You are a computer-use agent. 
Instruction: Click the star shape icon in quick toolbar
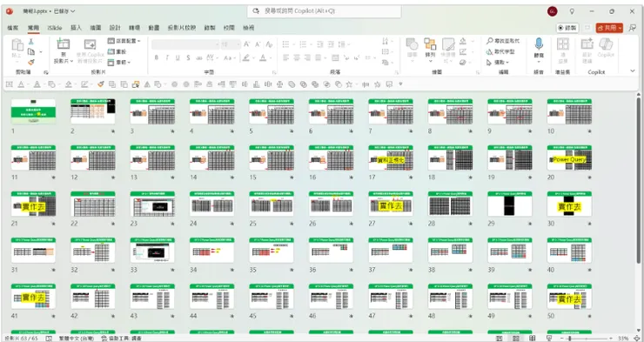tap(349, 84)
